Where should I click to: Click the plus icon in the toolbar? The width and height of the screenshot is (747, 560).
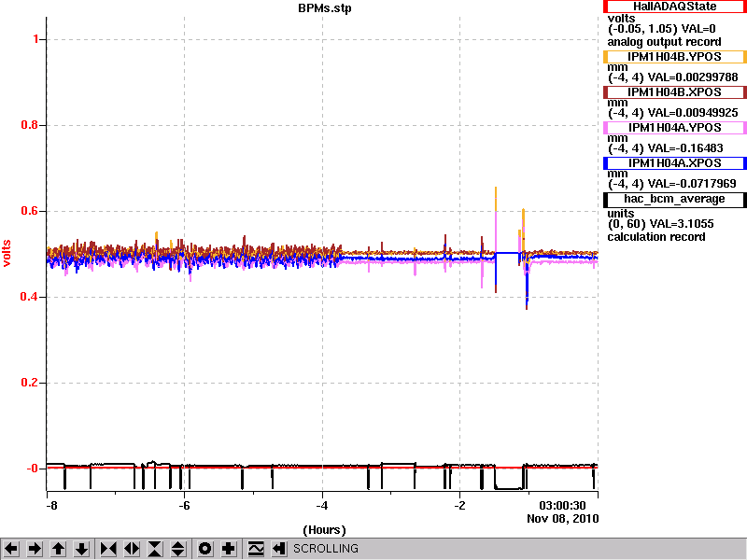coord(228,549)
